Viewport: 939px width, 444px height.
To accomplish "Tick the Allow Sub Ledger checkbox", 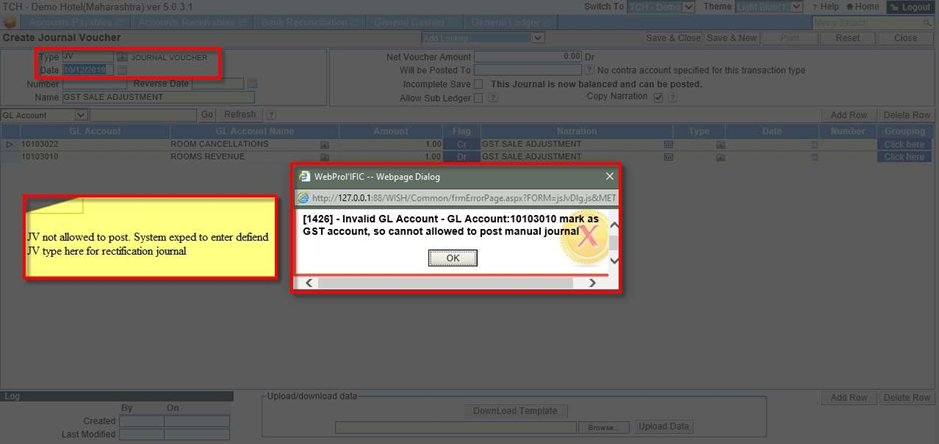I will (x=478, y=98).
